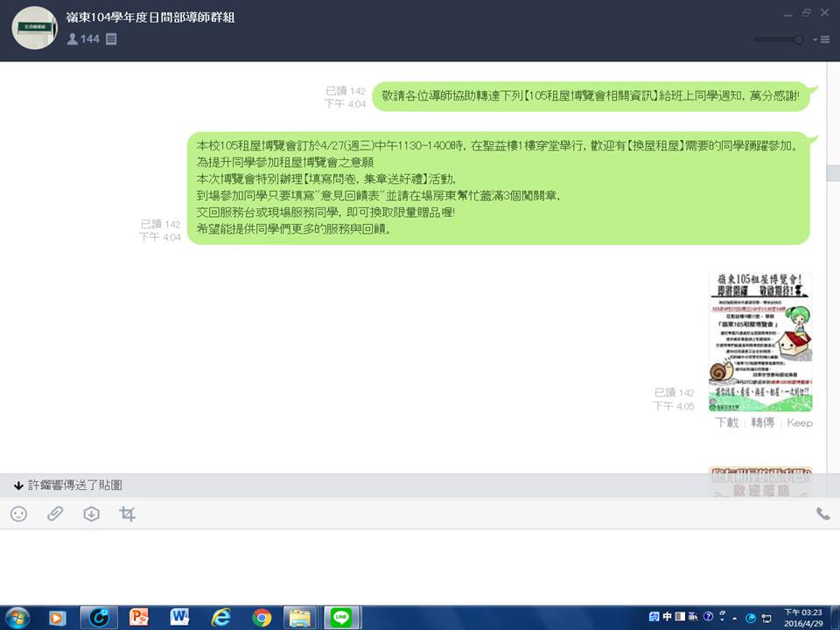Open the emoji and sticker picker

(x=18, y=514)
